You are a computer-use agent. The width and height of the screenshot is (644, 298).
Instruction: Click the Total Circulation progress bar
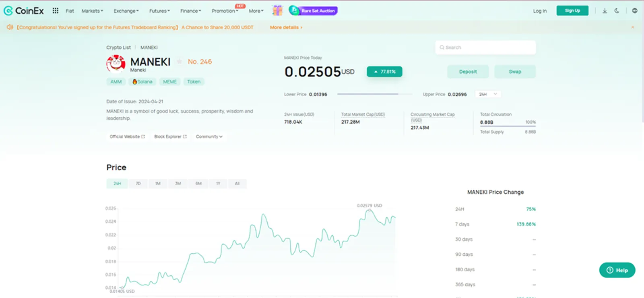point(508,126)
